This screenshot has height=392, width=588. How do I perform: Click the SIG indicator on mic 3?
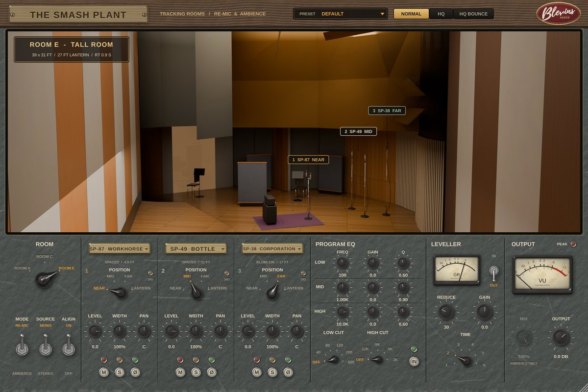tap(303, 273)
